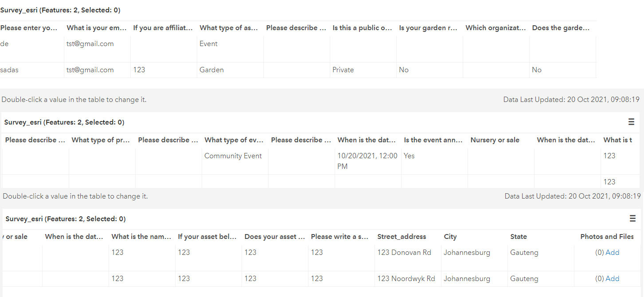Viewport: 644px width, 297px height.
Task: Click the Garden asset type cell
Action: 211,70
